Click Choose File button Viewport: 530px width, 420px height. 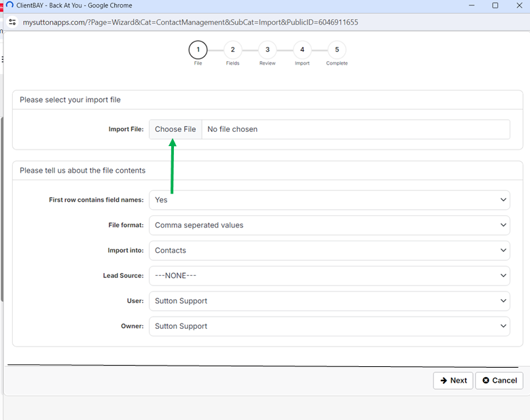pyautogui.click(x=175, y=129)
